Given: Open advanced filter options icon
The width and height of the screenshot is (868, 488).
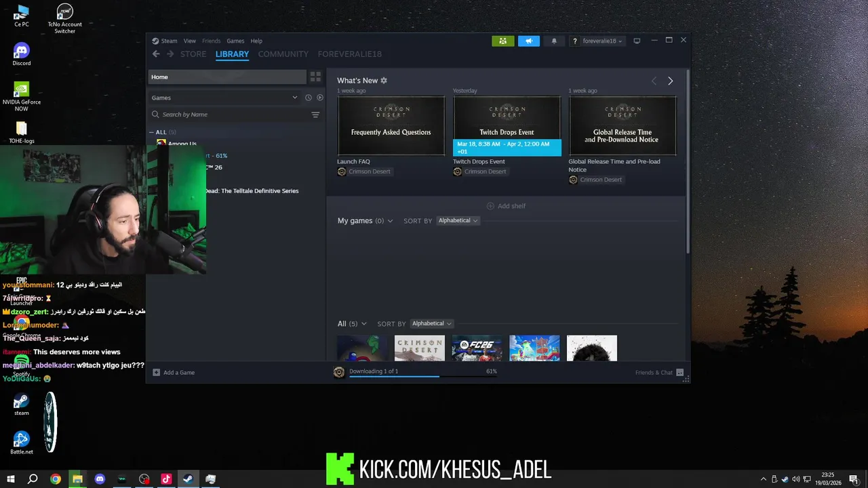Looking at the screenshot, I should coord(315,115).
